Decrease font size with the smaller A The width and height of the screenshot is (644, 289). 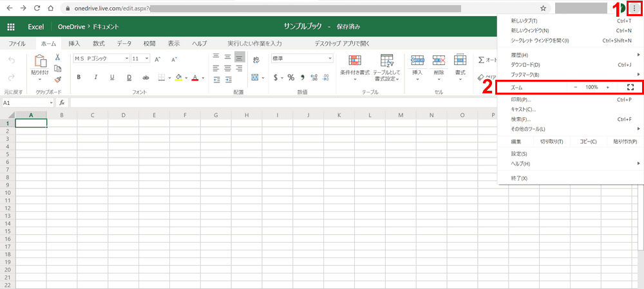pos(174,59)
